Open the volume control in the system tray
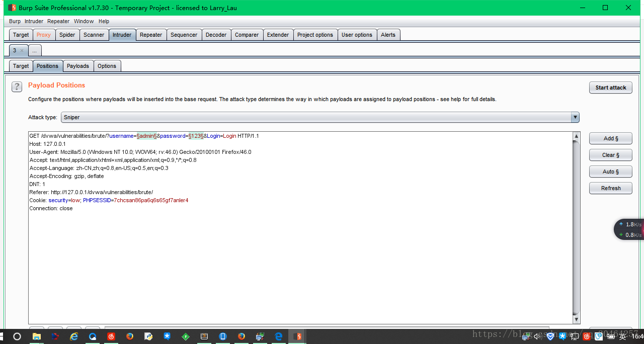 537,336
